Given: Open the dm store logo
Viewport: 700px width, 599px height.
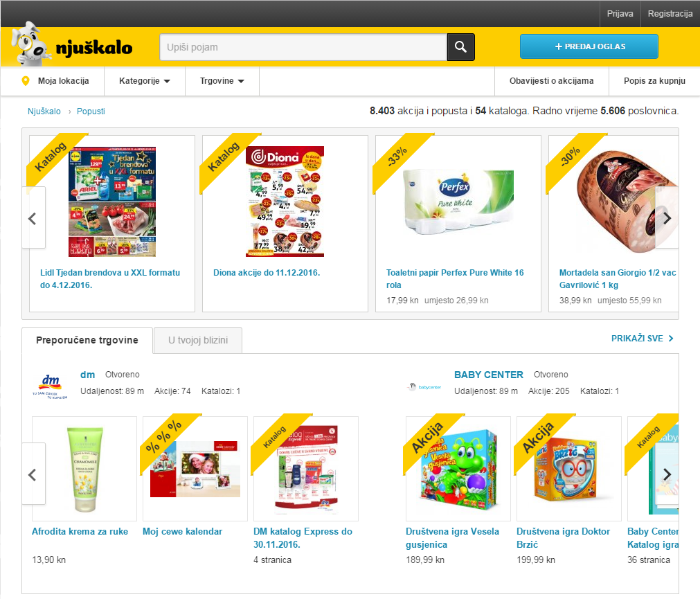Looking at the screenshot, I should (x=50, y=386).
